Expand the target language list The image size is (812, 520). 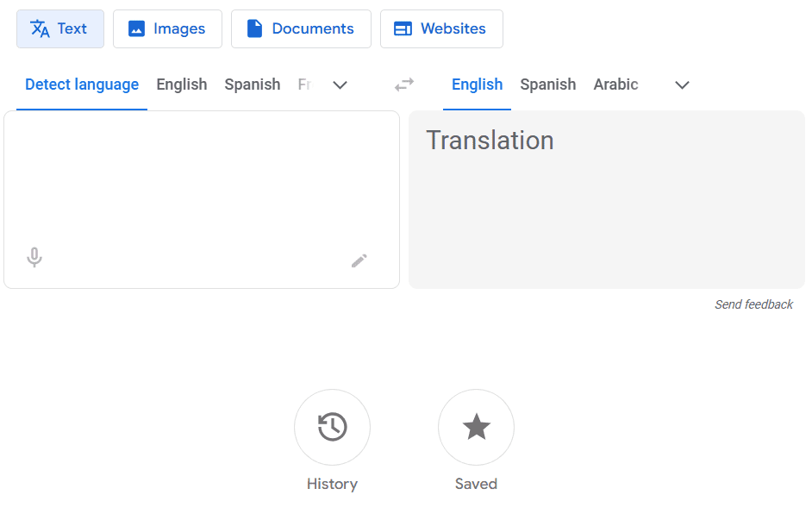[x=682, y=85]
